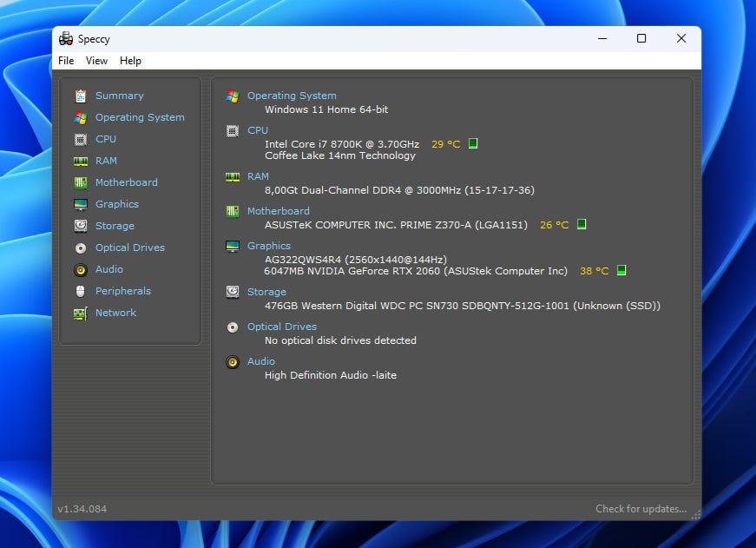Image resolution: width=756 pixels, height=548 pixels.
Task: Open the File menu
Action: (66, 61)
